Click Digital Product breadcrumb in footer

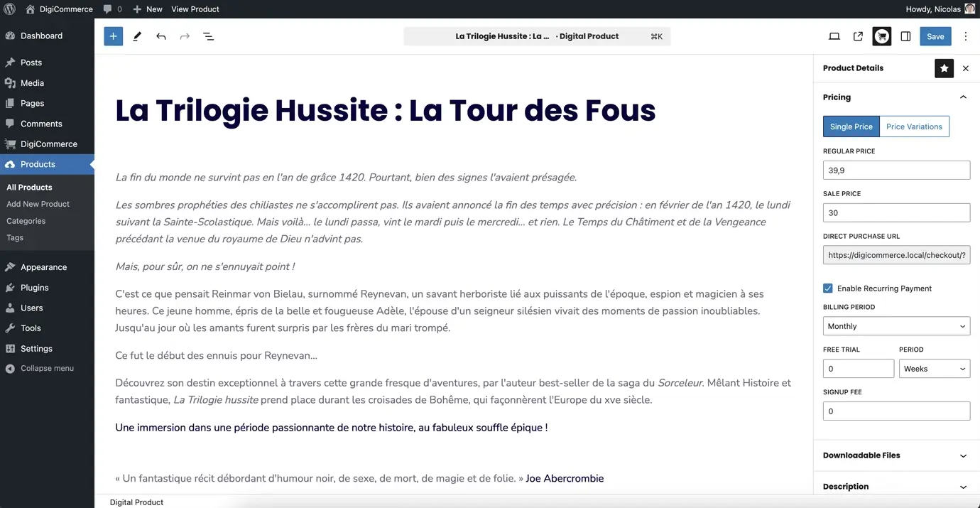tap(136, 502)
